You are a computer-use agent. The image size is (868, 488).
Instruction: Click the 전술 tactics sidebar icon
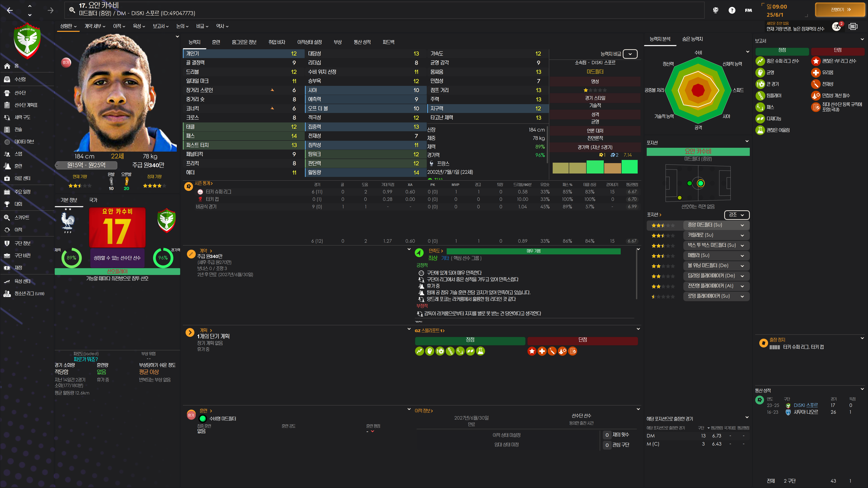7,130
